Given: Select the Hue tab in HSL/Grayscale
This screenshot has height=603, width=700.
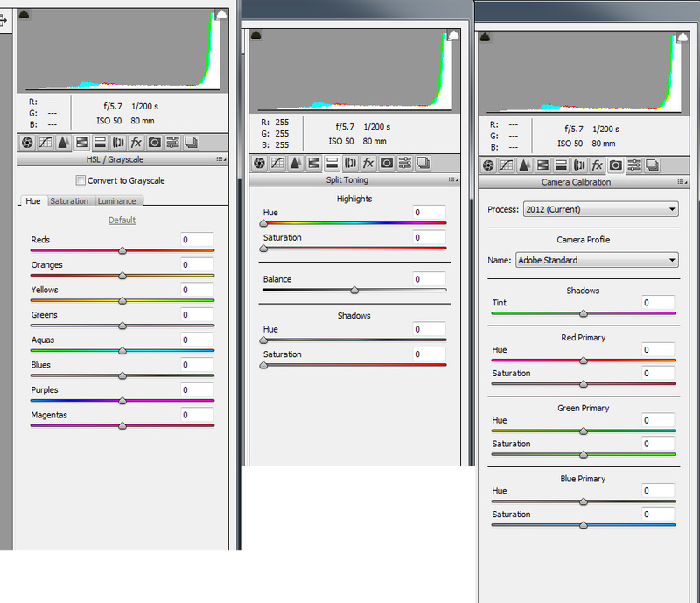Looking at the screenshot, I should coord(33,201).
